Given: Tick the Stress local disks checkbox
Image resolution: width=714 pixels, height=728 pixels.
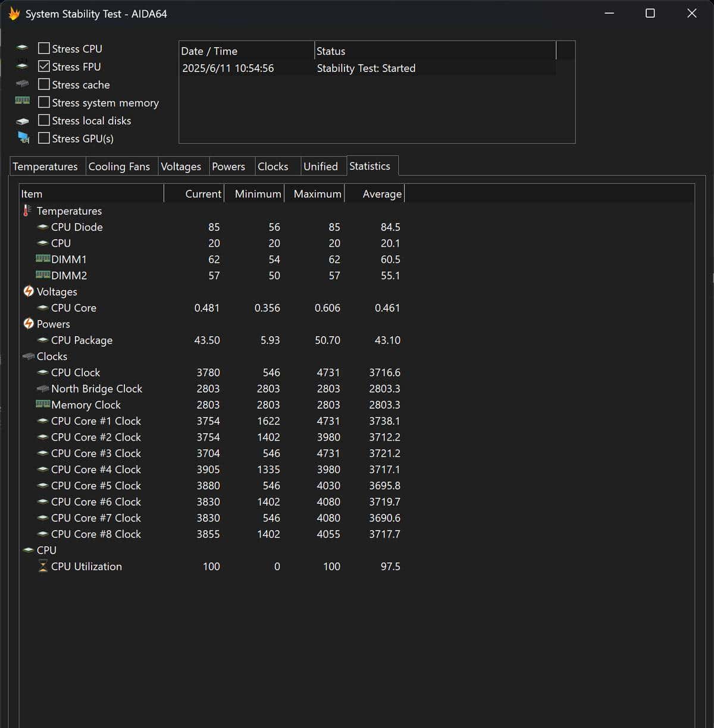Looking at the screenshot, I should pos(44,120).
